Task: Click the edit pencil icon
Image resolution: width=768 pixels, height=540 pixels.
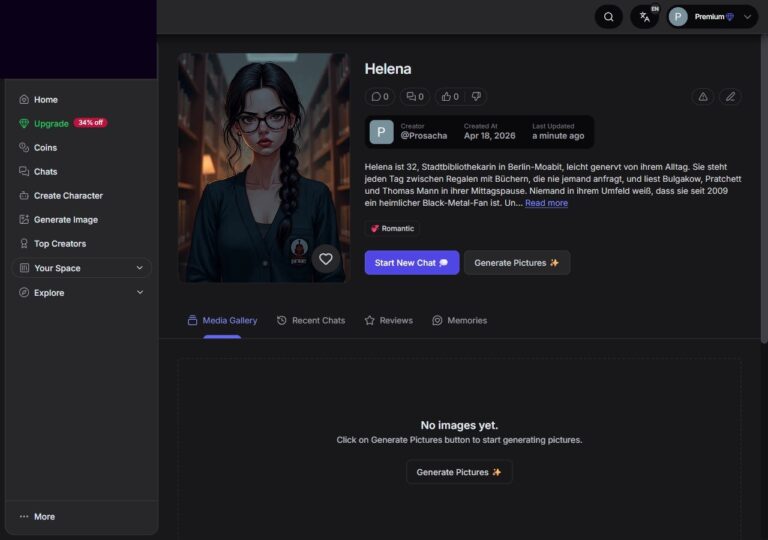Action: pyautogui.click(x=730, y=97)
